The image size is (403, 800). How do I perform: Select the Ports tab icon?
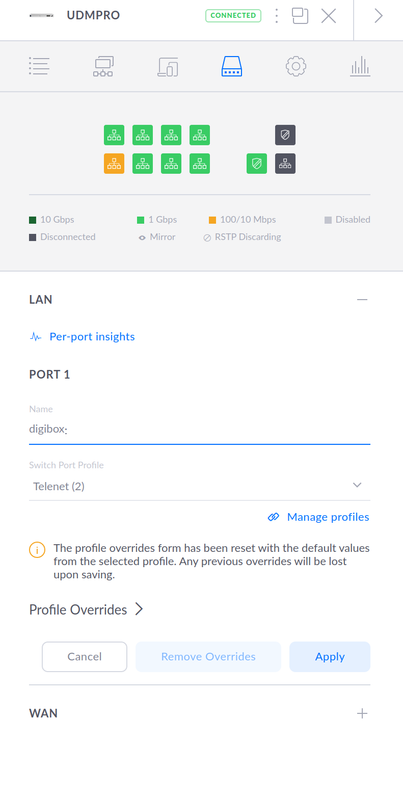232,66
